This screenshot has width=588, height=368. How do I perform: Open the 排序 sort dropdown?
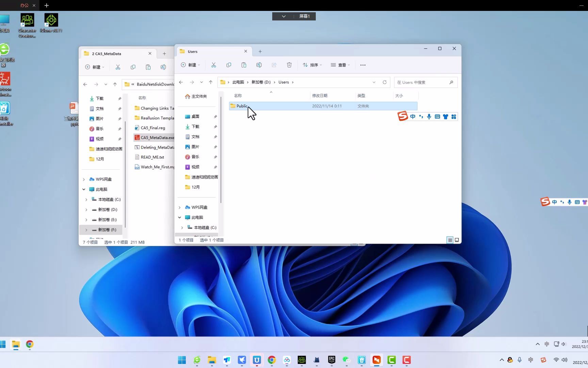point(312,65)
